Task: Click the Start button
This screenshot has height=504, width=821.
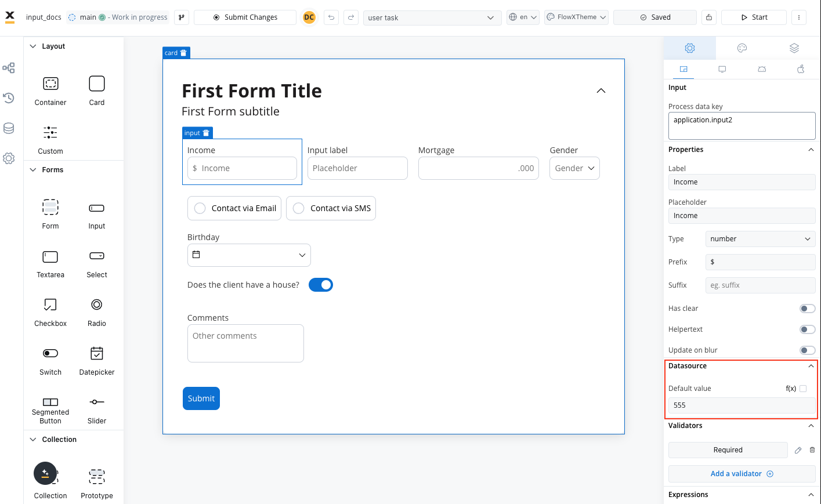Action: tap(754, 17)
